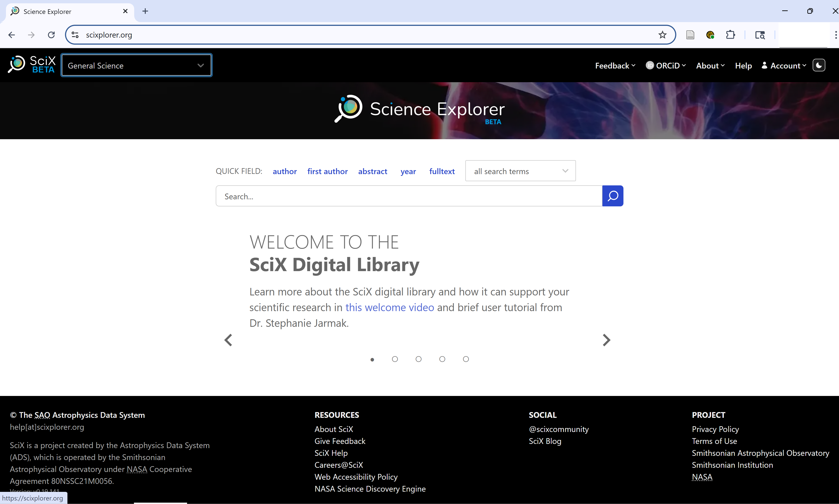Open NASA Science Discovery Engine link

coord(370,489)
